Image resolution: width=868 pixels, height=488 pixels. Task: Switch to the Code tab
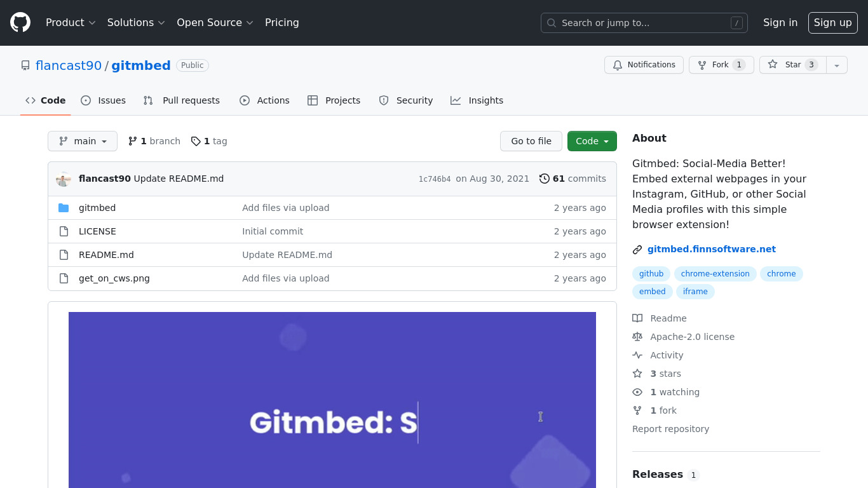click(46, 100)
